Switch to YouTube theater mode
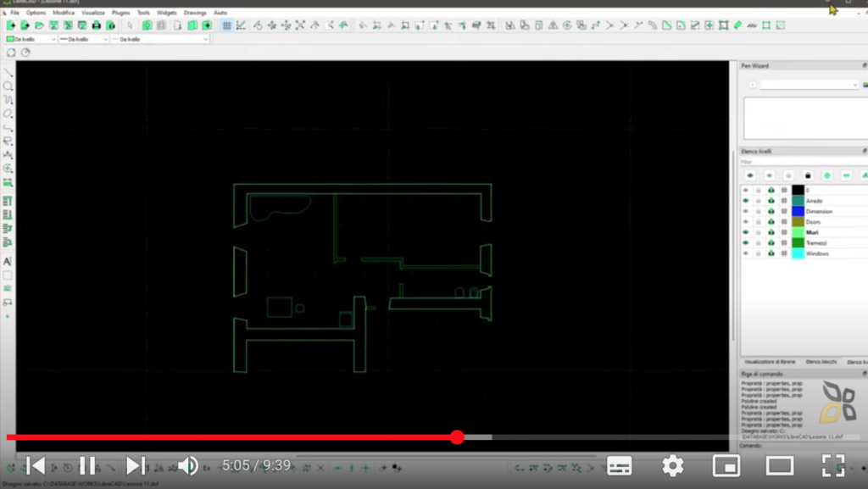The width and height of the screenshot is (868, 489). 780,466
